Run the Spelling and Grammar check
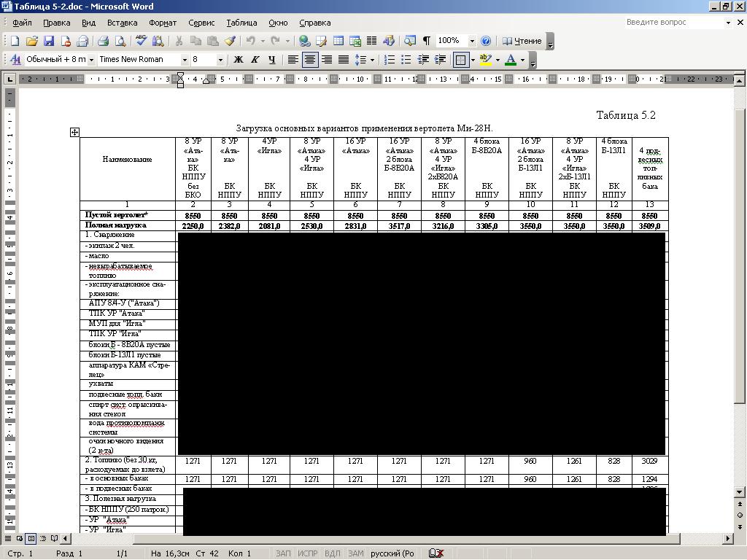747x560 pixels. [x=141, y=41]
